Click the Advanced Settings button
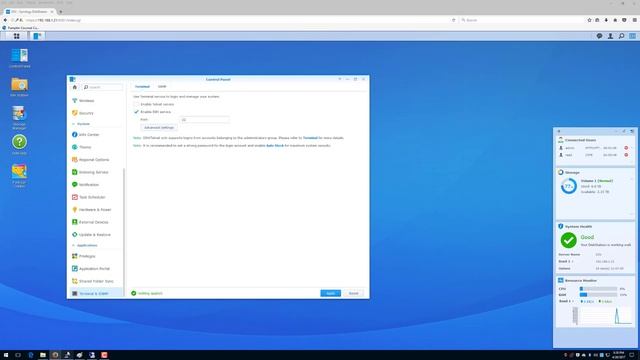Screen dimensions: 640x360 [x=159, y=127]
